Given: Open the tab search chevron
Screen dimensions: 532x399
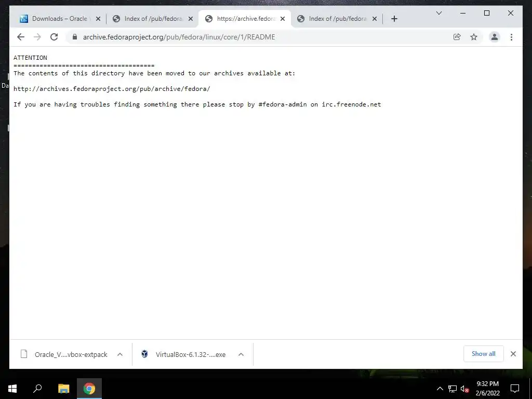Looking at the screenshot, I should pyautogui.click(x=438, y=13).
